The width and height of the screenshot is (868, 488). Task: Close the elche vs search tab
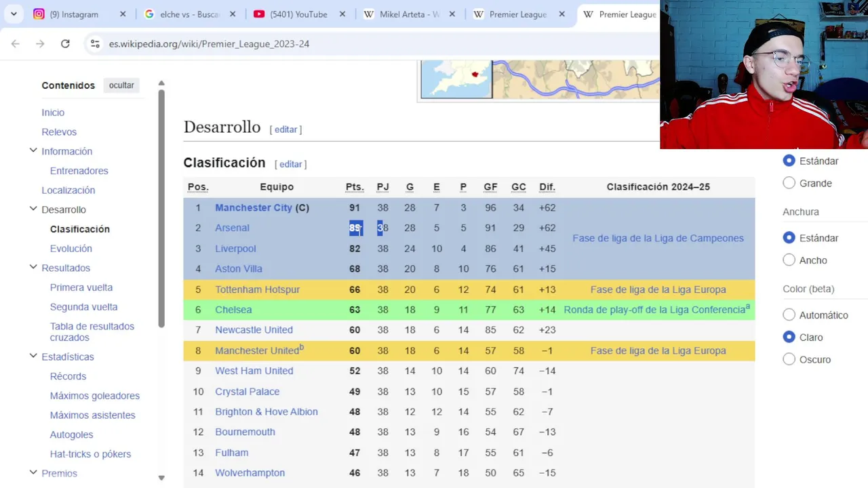click(x=233, y=14)
